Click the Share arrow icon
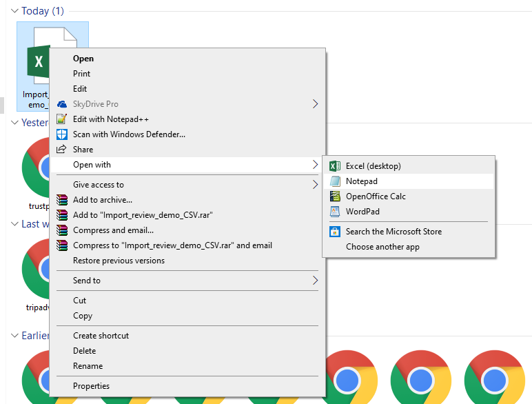Viewport: 532px width, 404px height. click(61, 149)
